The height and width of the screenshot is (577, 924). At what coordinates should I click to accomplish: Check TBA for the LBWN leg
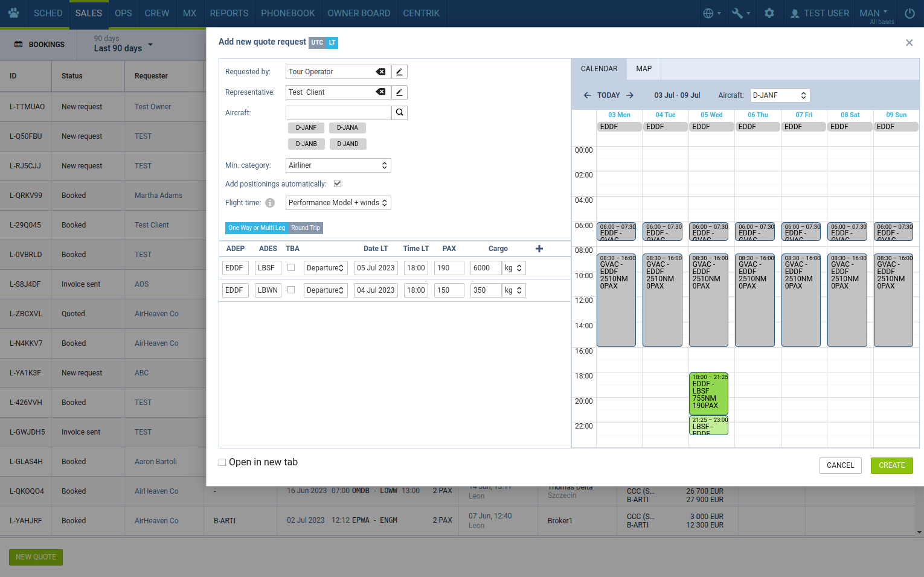(291, 290)
